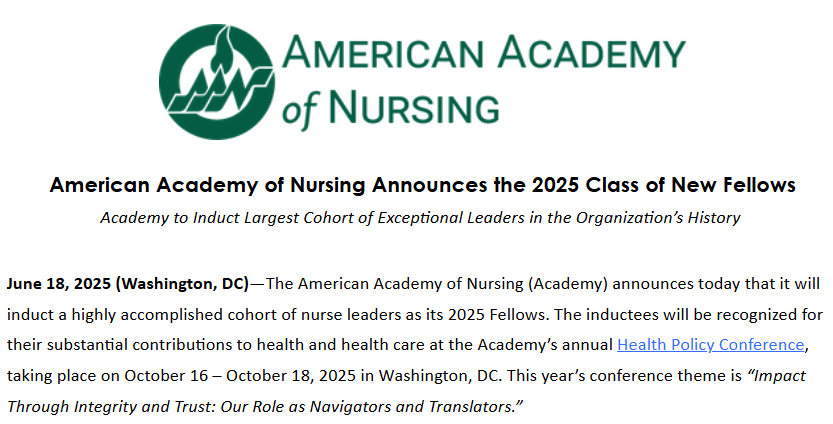This screenshot has height=424, width=833.
Task: Click the bold press release headline
Action: (422, 185)
